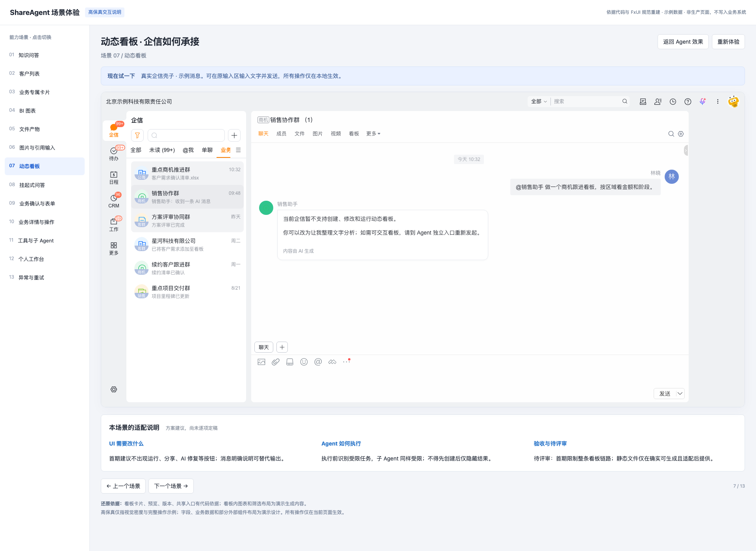Expand the 更多 tab dropdown

(x=373, y=134)
